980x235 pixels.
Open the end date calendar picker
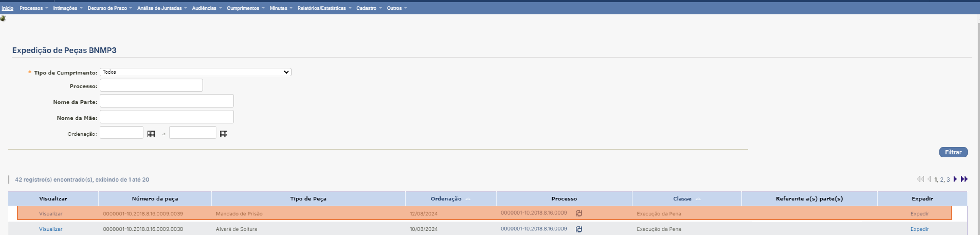click(224, 134)
